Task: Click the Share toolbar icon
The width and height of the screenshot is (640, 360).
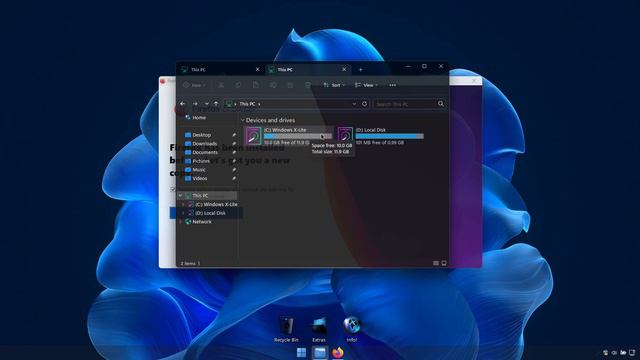Action: tap(290, 85)
